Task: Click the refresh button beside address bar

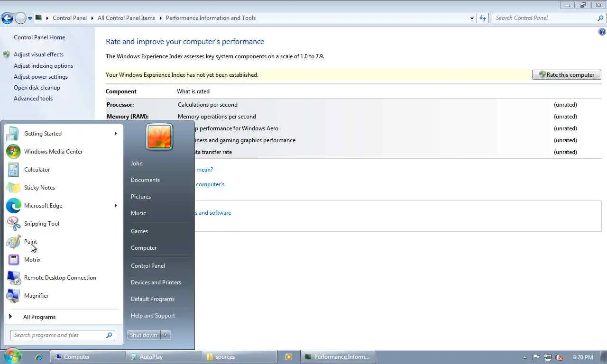Action: tap(483, 18)
